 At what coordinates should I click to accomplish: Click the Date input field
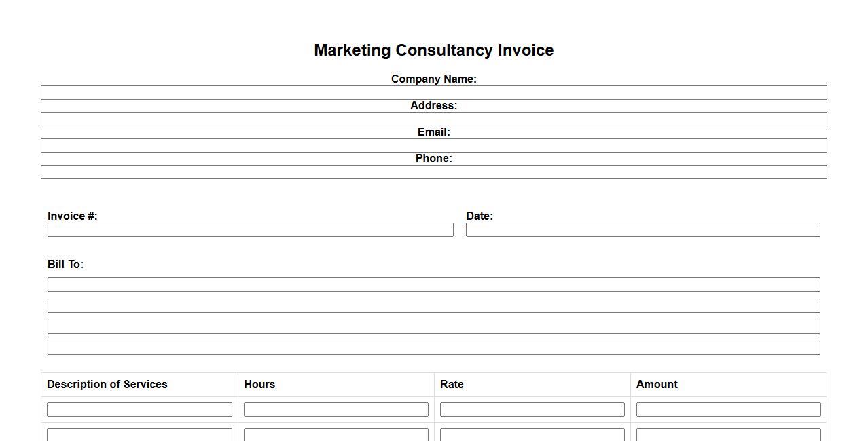click(643, 230)
